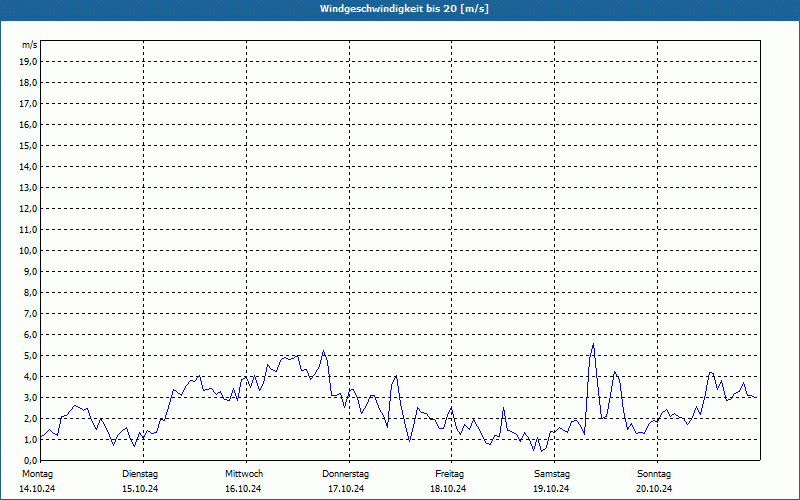Click the '5,0' y-axis label
Image resolution: width=800 pixels, height=500 pixels.
click(30, 355)
